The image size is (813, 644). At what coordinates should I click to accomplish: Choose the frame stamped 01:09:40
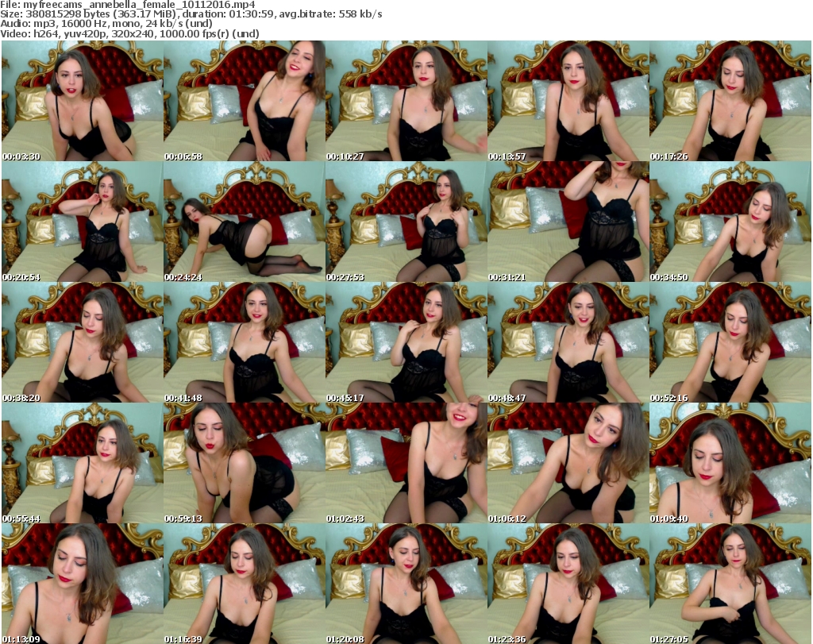point(730,463)
